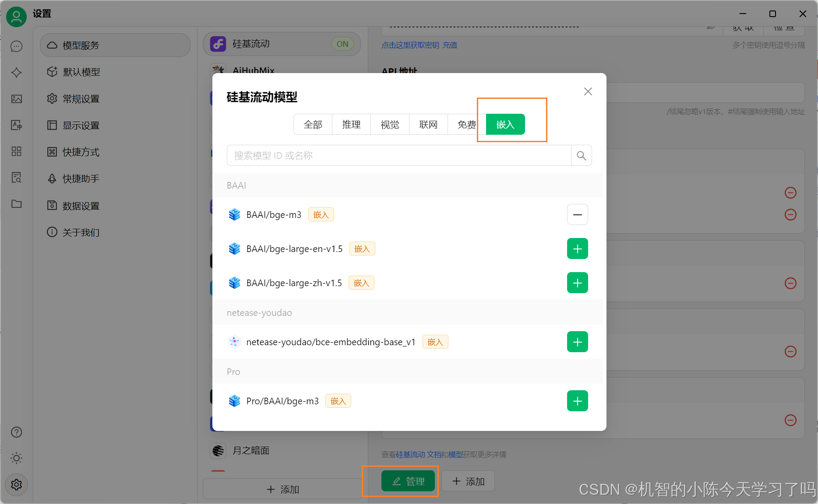Open the 硅基流动 文档 link
818x504 pixels.
click(x=419, y=455)
